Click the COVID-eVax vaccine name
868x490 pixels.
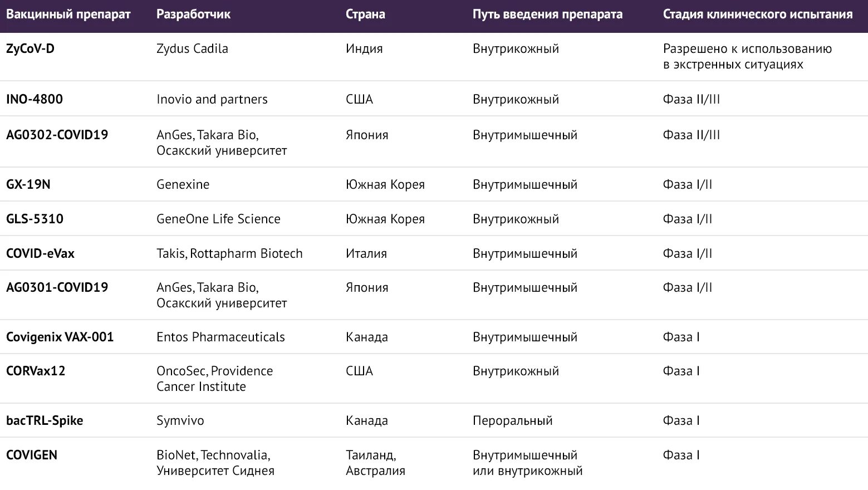point(40,253)
